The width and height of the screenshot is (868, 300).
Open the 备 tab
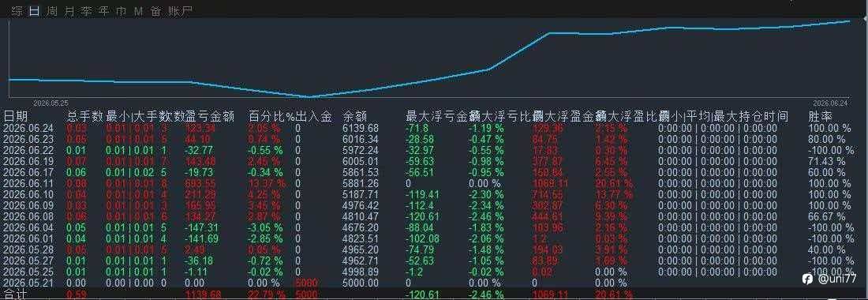click(x=155, y=11)
